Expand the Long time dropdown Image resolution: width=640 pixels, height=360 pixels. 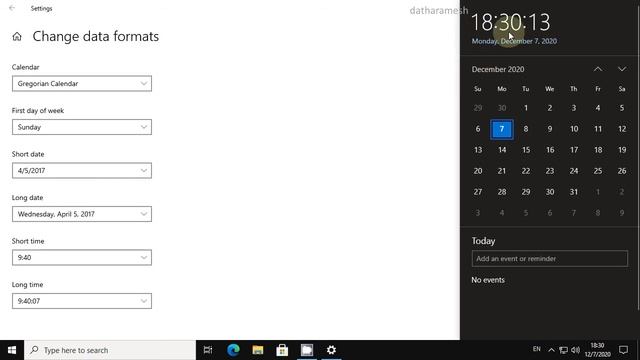pos(82,301)
